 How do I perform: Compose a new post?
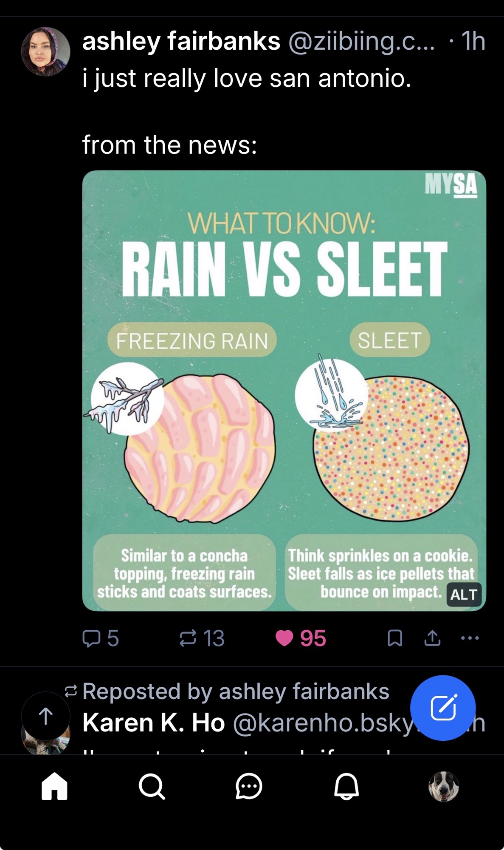(x=443, y=708)
